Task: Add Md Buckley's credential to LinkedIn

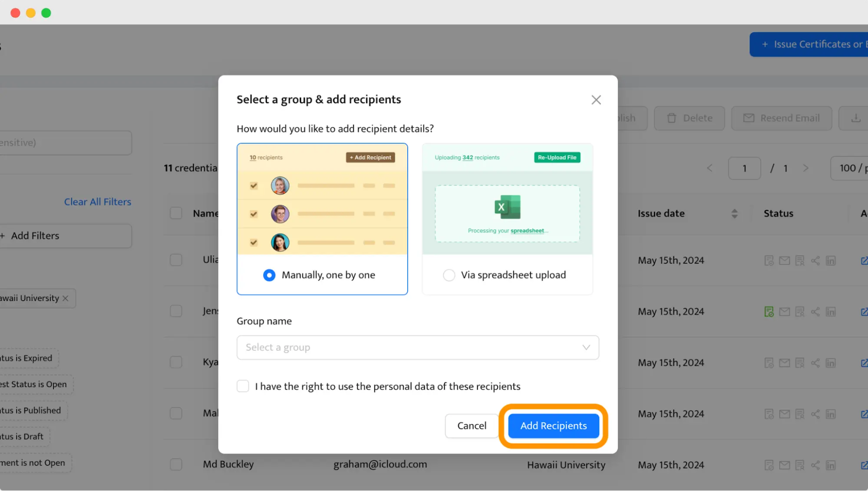Action: (832, 465)
